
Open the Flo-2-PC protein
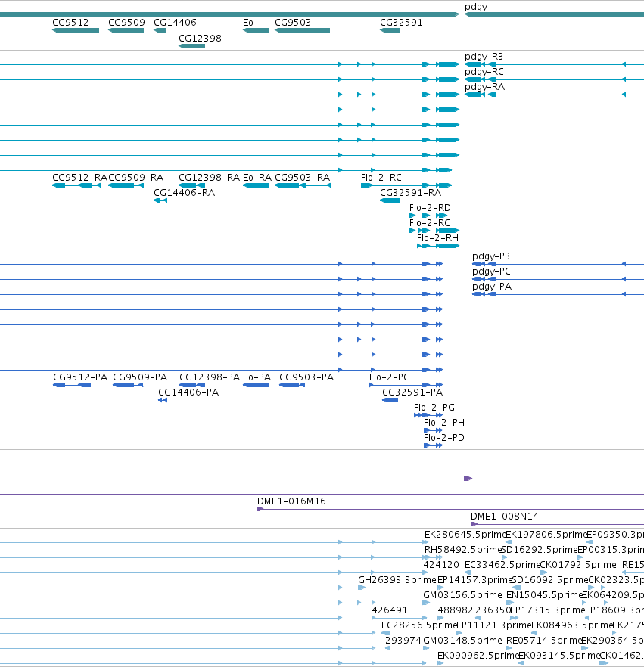[406, 385]
